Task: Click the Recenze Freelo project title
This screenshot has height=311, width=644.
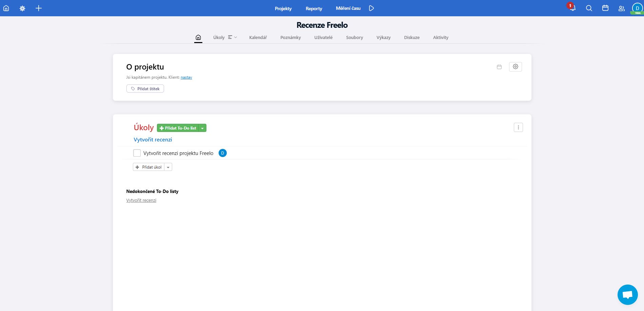Action: 322,25
